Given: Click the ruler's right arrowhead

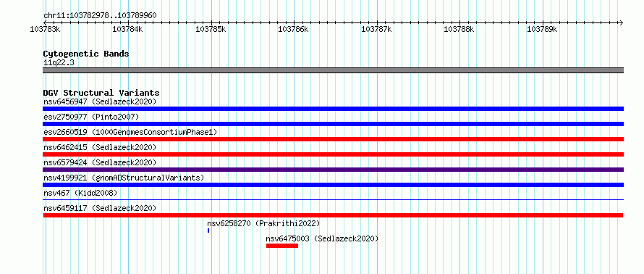Looking at the screenshot, I should coord(622,22).
